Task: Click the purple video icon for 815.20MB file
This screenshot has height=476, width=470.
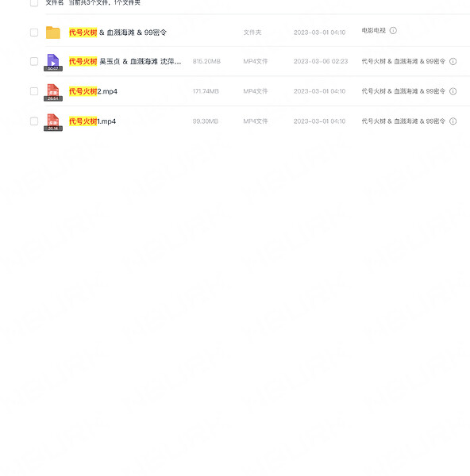Action: (x=53, y=62)
